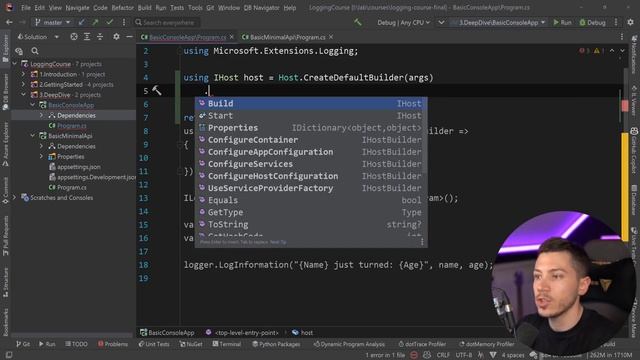Select appsettings.Development.json in the tree
The width and height of the screenshot is (640, 360).
point(93,177)
